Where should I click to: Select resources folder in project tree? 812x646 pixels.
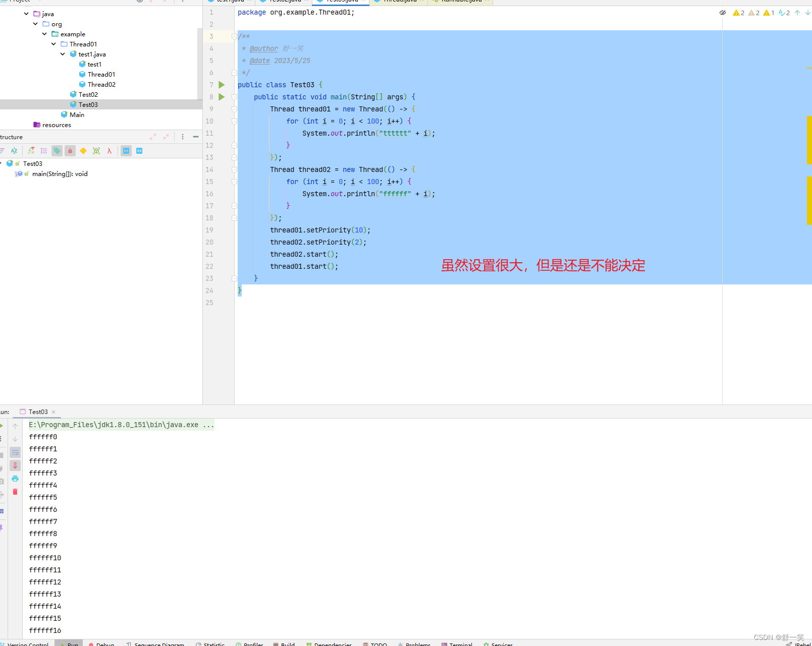57,125
